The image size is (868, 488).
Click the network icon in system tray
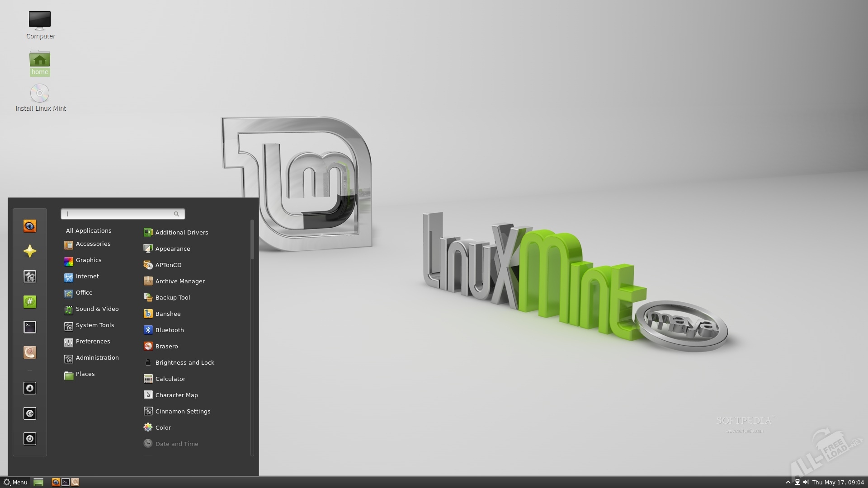[x=797, y=482]
